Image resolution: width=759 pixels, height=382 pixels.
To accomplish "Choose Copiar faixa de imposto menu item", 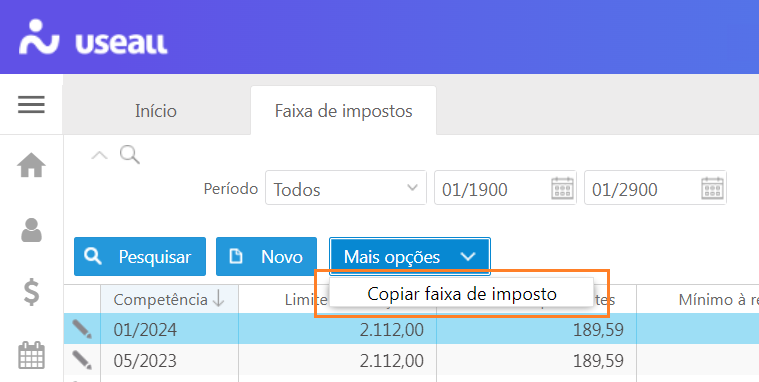I will point(462,294).
